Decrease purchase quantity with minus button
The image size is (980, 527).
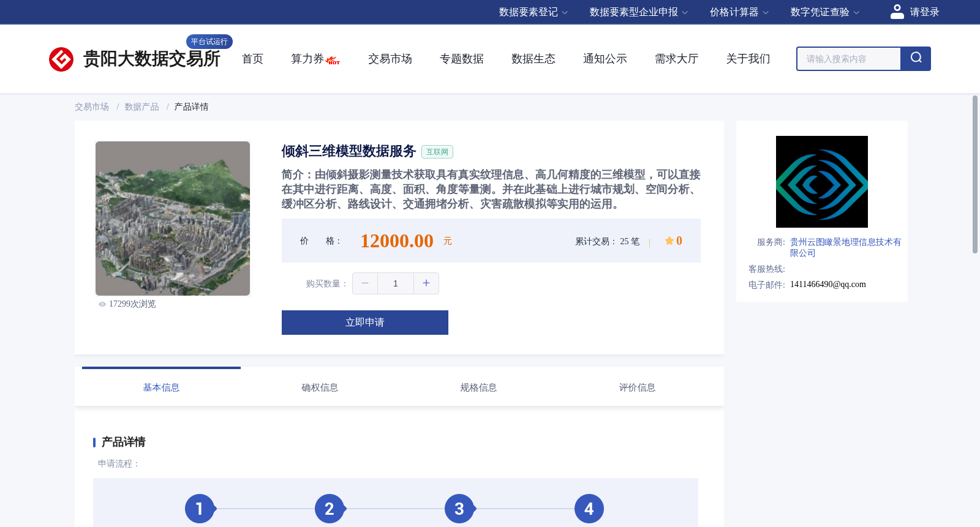(365, 283)
